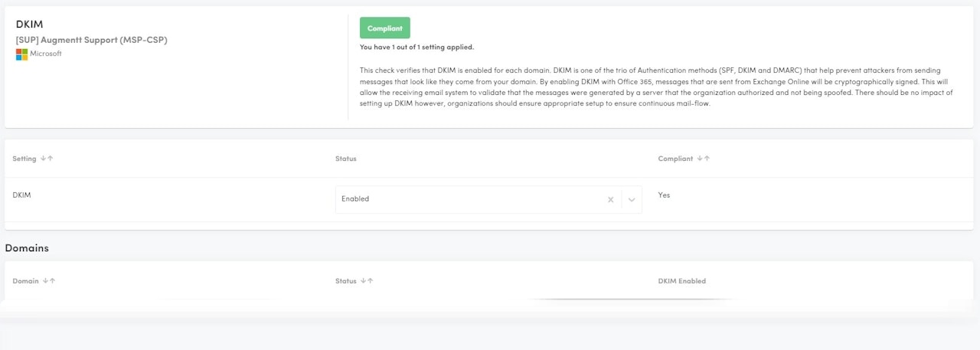Click the green Compliant button
The width and height of the screenshot is (980, 350).
click(x=384, y=28)
